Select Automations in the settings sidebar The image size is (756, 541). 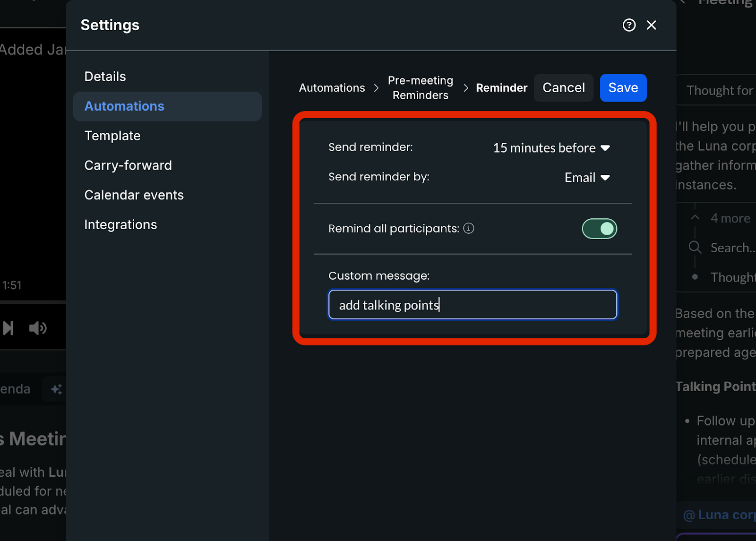(124, 106)
